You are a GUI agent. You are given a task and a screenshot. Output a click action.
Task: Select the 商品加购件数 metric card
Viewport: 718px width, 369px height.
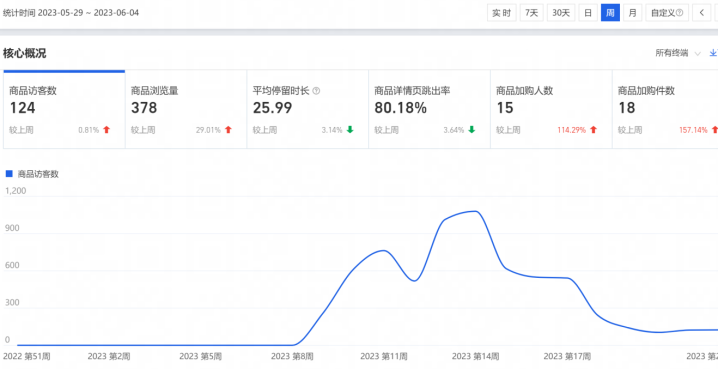tap(665, 109)
